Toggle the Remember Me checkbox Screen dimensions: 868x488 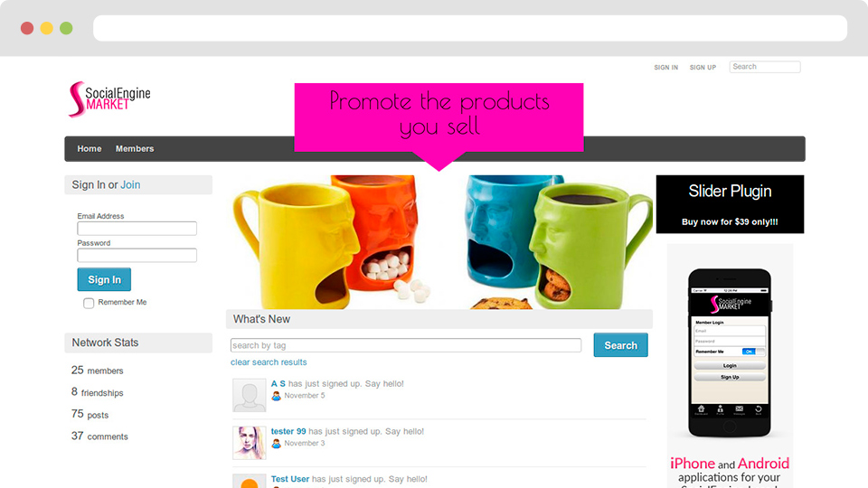tap(89, 304)
